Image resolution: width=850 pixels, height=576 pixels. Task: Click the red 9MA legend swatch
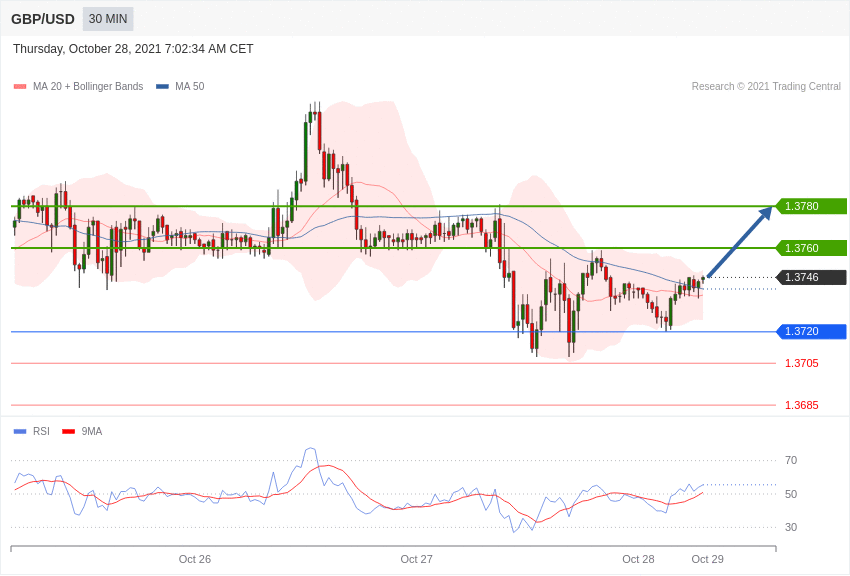click(x=68, y=432)
